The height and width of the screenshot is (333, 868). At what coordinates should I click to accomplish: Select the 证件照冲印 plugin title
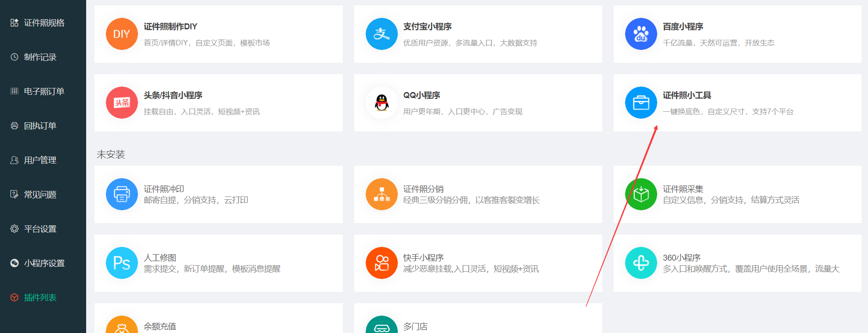(x=164, y=189)
